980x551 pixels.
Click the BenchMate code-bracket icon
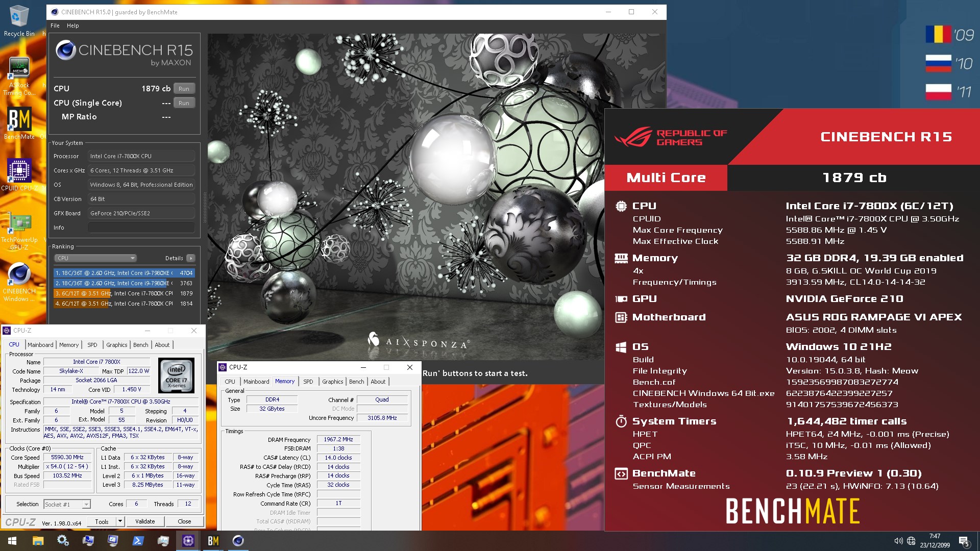click(621, 473)
